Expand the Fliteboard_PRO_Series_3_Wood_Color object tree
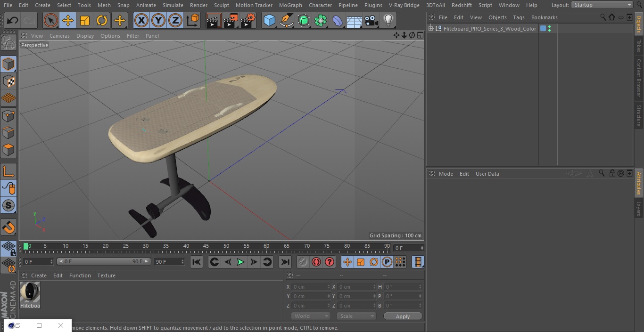This screenshot has height=332, width=644. click(430, 29)
